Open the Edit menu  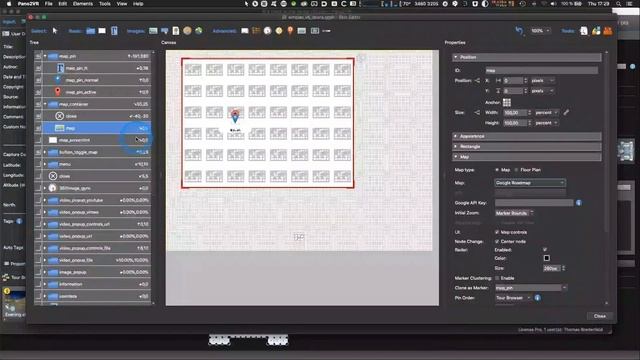(62, 4)
